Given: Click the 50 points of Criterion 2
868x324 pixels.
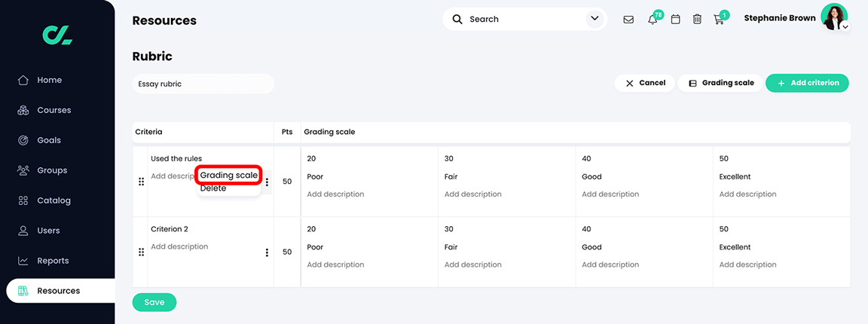Looking at the screenshot, I should pyautogui.click(x=287, y=252).
